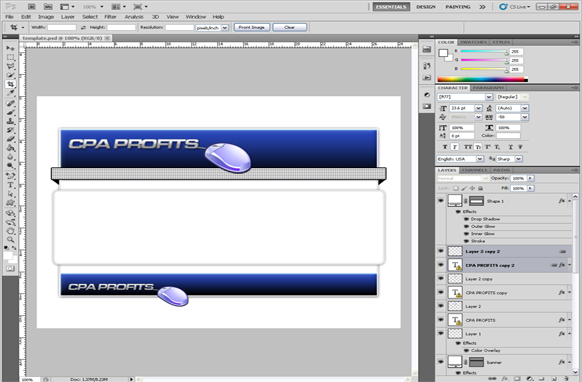Toggle Faux Bold in Character panel
582x382 pixels.
coord(445,147)
